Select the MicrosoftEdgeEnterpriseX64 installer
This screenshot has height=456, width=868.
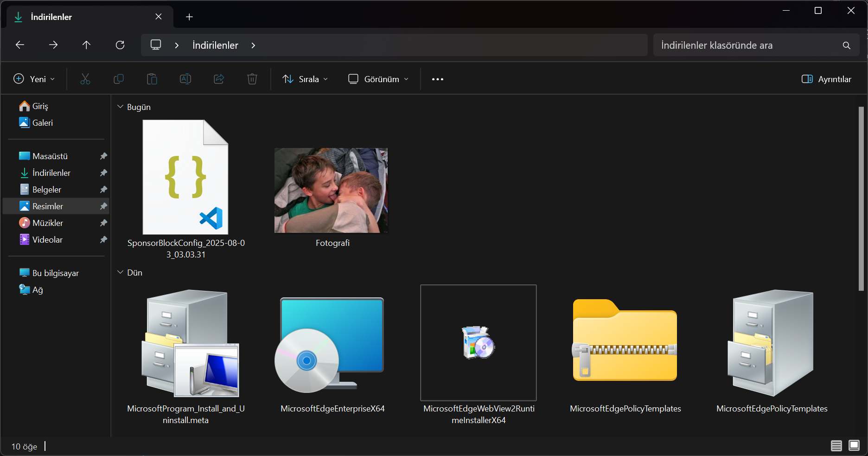(332, 350)
